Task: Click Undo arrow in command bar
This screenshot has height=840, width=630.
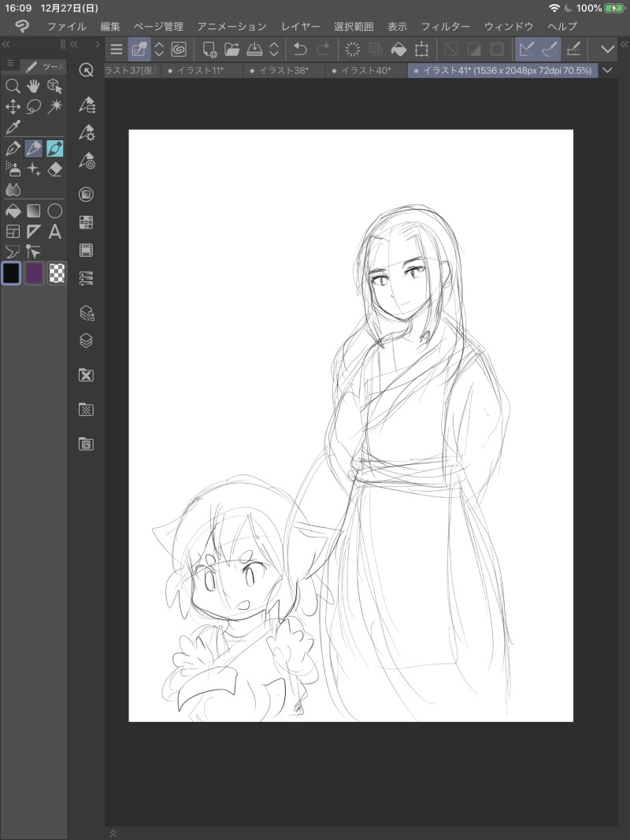Action: pos(300,50)
